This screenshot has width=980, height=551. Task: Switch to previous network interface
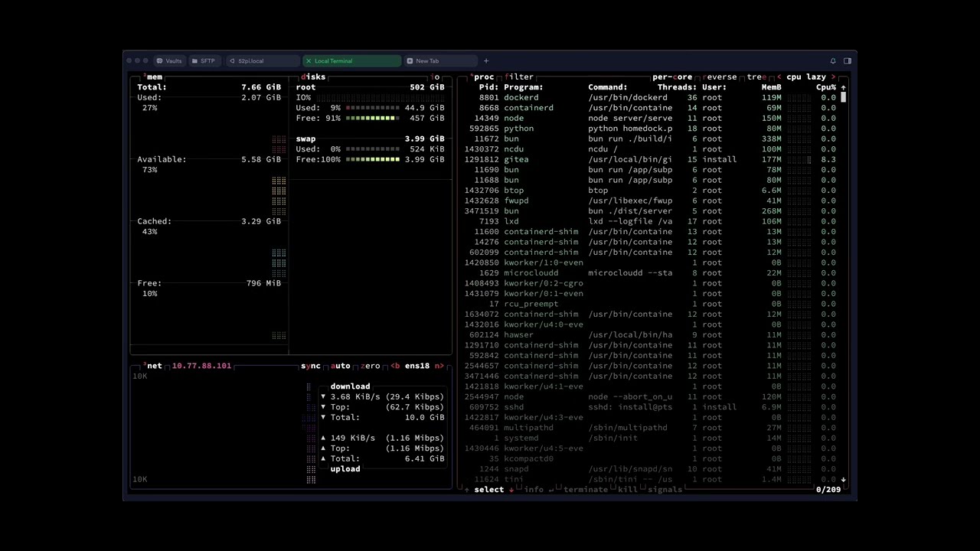point(395,366)
